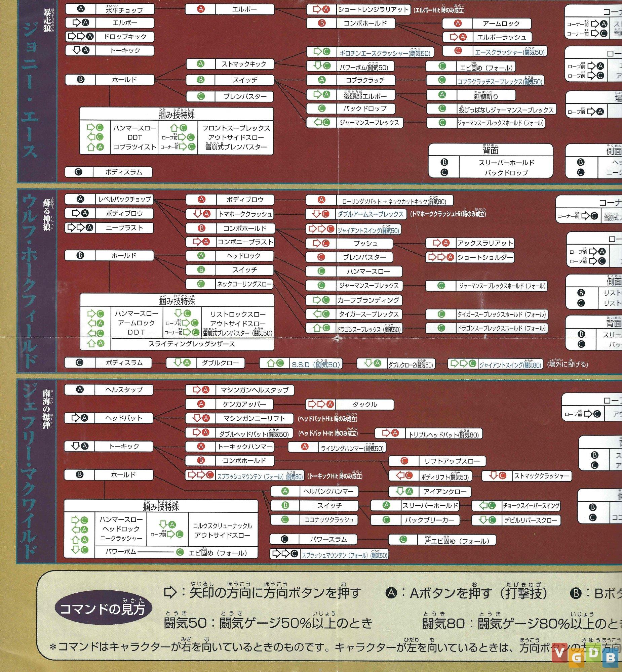Click the black A button icon beside 水平チョップ
Screen dimensions: 622x672
81,9
